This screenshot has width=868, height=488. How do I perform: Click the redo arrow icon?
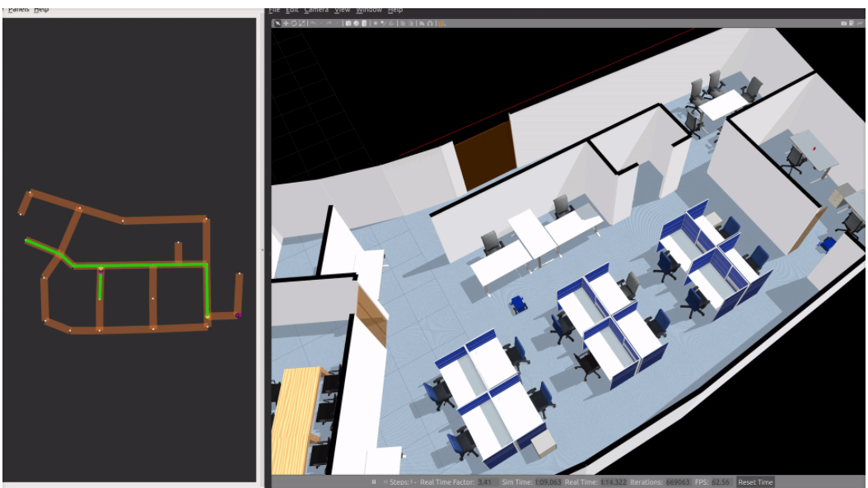point(329,23)
